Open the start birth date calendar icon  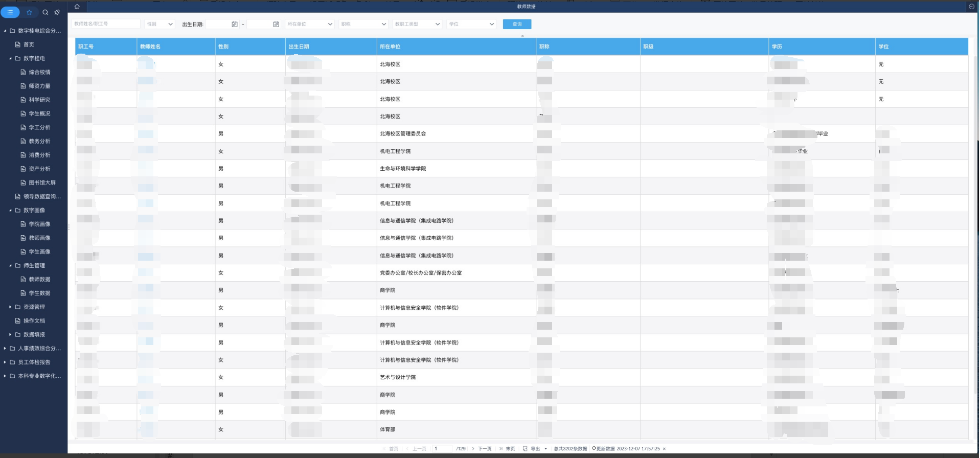tap(235, 25)
